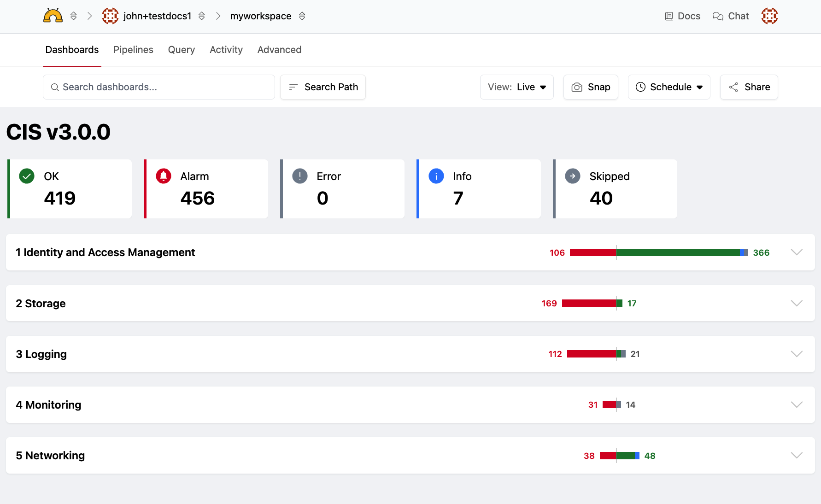The width and height of the screenshot is (821, 504).
Task: Switch to the Pipelines tab
Action: 133,50
